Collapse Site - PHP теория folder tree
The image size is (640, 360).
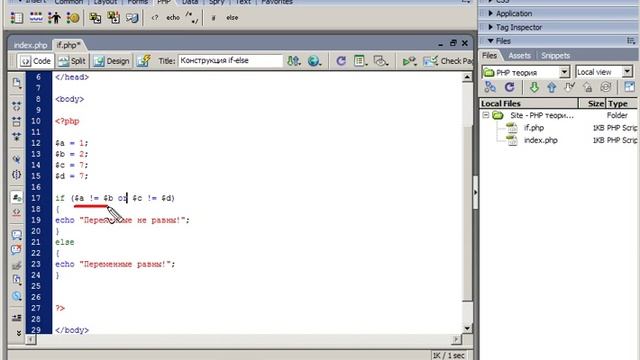tap(485, 115)
